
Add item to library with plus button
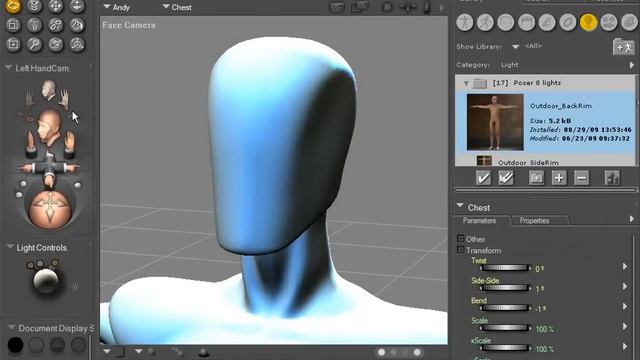point(559,178)
